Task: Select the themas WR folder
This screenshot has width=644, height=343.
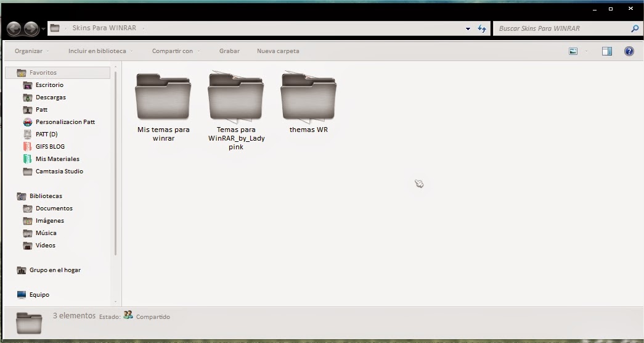Action: point(309,103)
